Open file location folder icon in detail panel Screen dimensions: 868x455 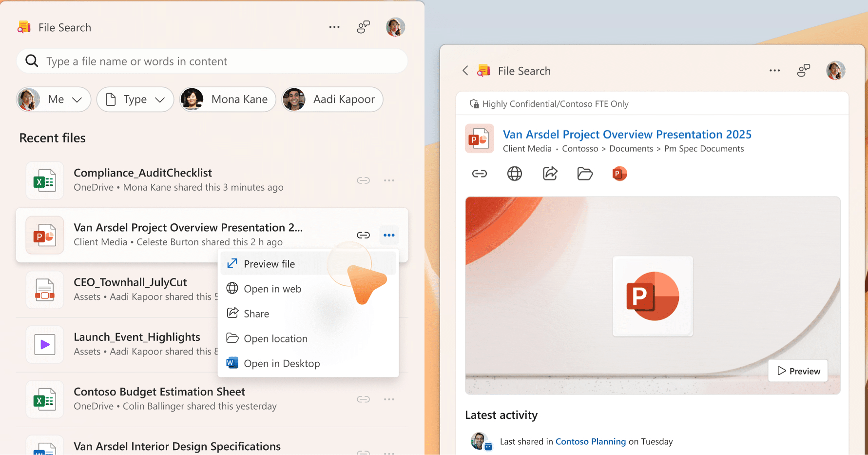[585, 174]
